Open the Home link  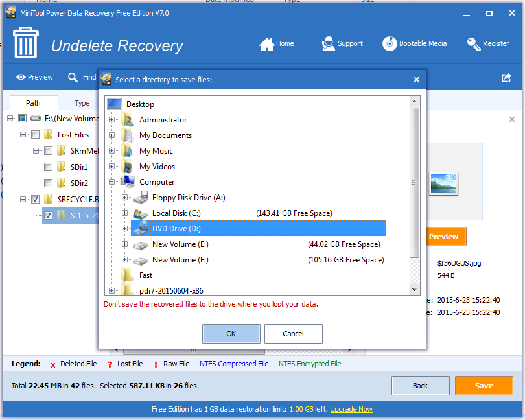(285, 43)
